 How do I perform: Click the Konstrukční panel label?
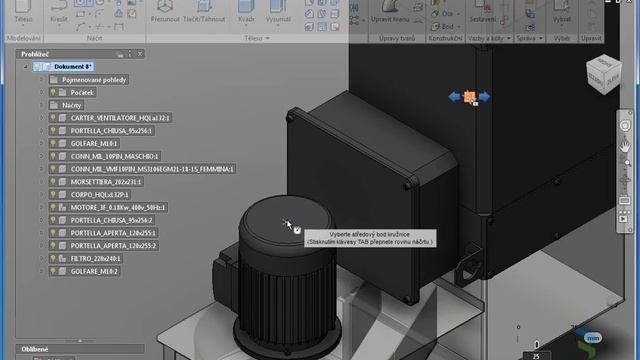coord(445,38)
